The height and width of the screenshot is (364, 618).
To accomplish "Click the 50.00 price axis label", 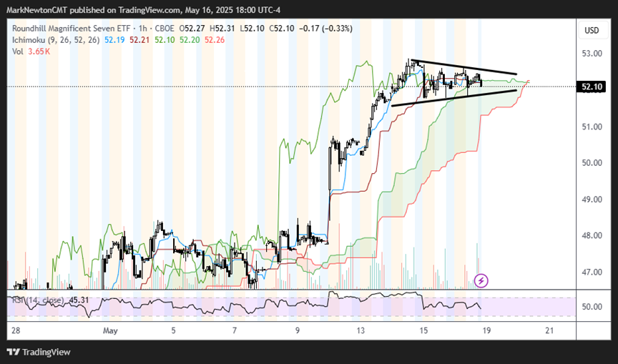I will click(592, 163).
